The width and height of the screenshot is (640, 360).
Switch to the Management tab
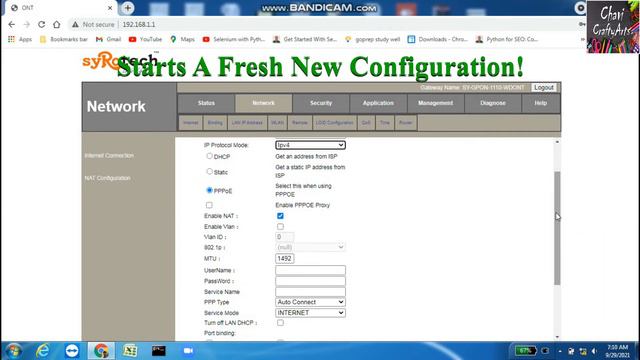(436, 103)
